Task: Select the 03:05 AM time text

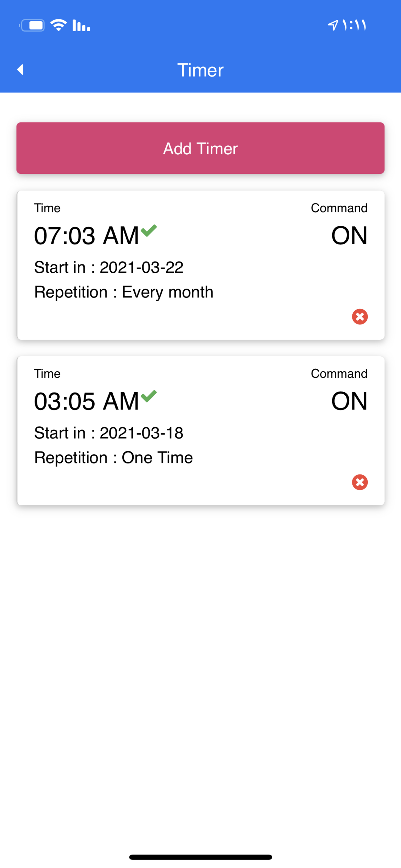Action: (87, 401)
